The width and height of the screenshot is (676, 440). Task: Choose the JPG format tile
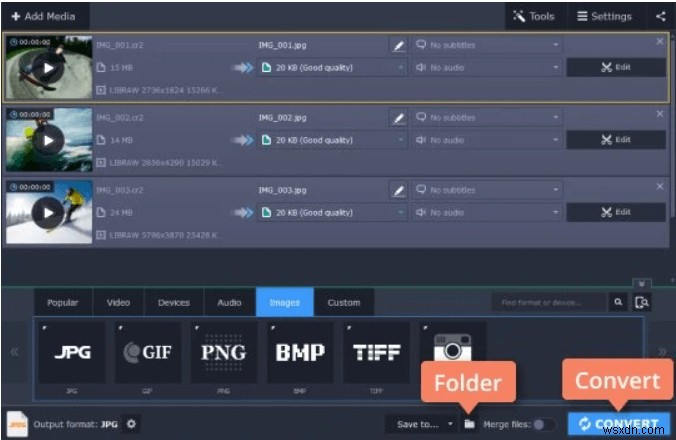tap(72, 352)
